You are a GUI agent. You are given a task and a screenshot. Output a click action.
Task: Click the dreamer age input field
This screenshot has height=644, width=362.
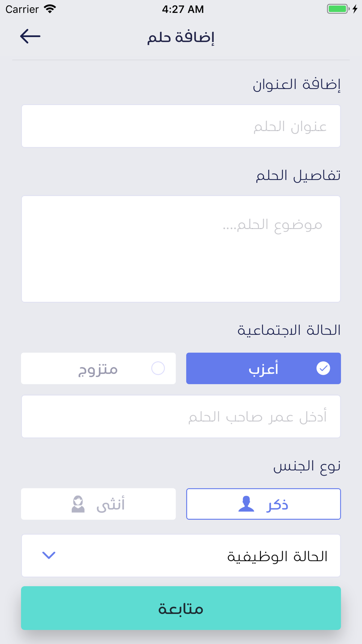pos(181,417)
